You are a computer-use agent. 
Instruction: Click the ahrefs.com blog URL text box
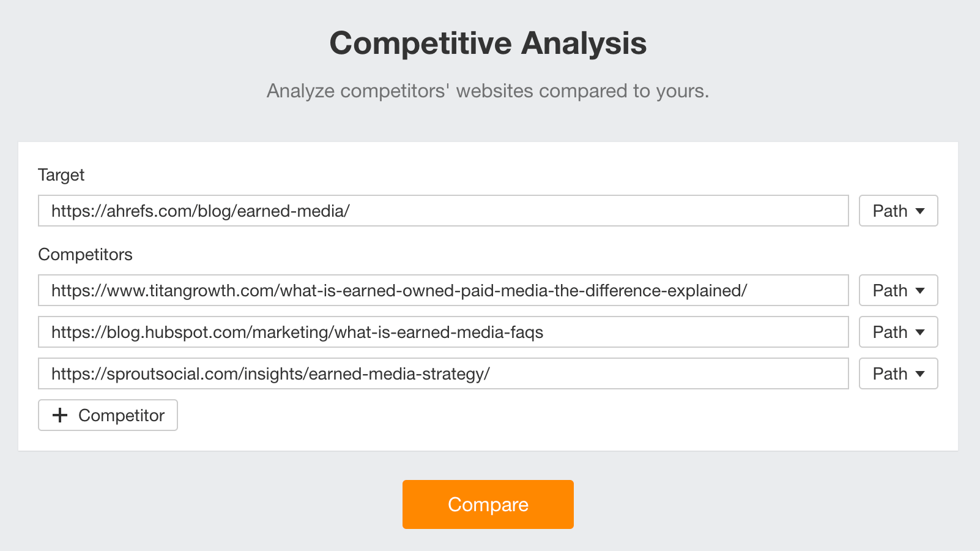pyautogui.click(x=443, y=211)
